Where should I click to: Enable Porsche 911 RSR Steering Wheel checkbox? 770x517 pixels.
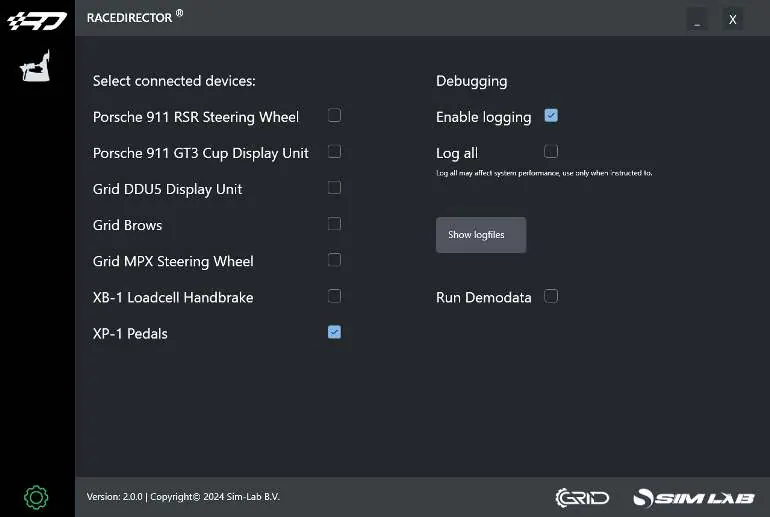tap(334, 115)
